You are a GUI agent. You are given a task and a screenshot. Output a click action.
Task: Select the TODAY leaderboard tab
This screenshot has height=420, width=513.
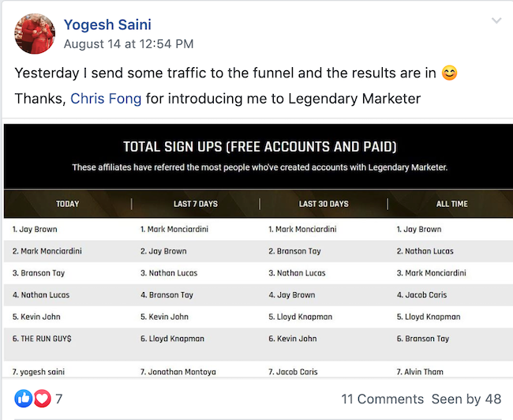click(67, 204)
